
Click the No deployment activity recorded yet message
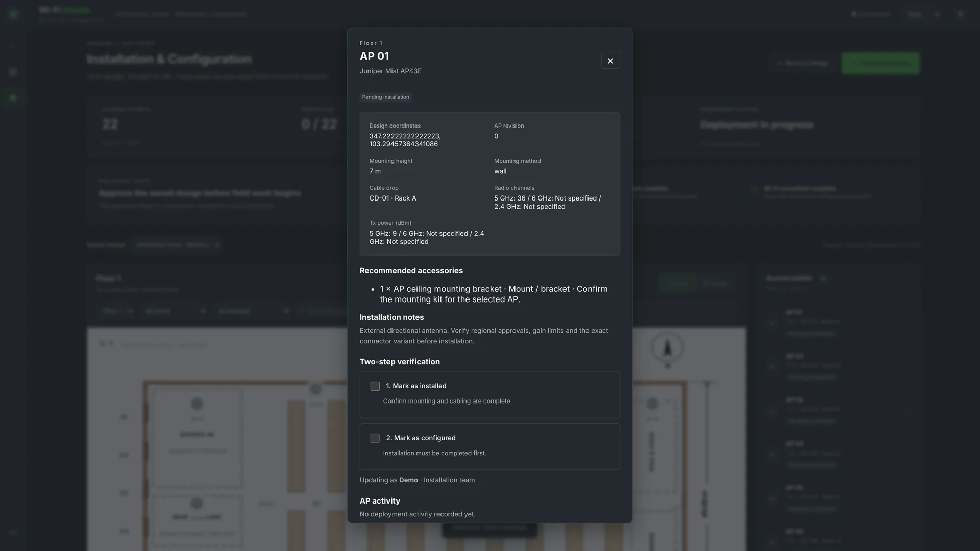[418, 514]
